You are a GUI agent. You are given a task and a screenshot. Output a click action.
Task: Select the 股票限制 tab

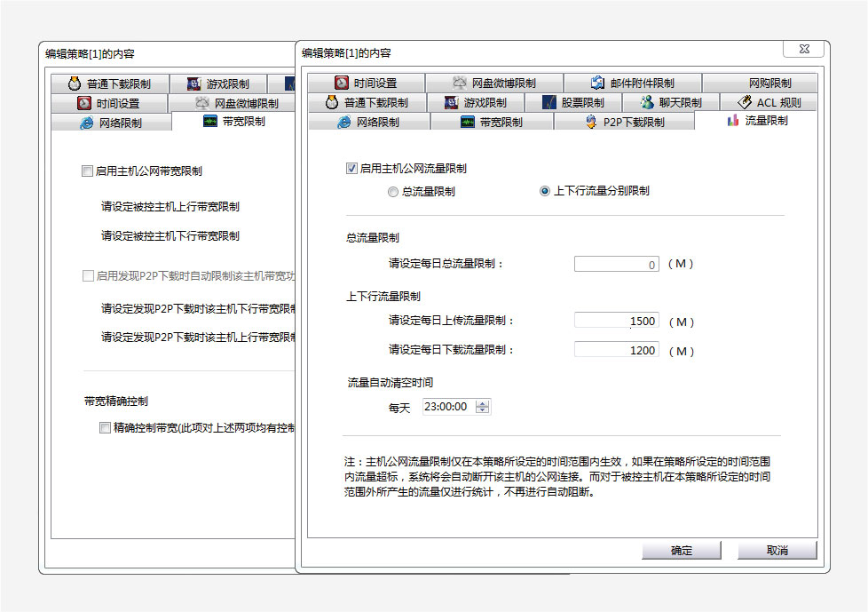(572, 102)
